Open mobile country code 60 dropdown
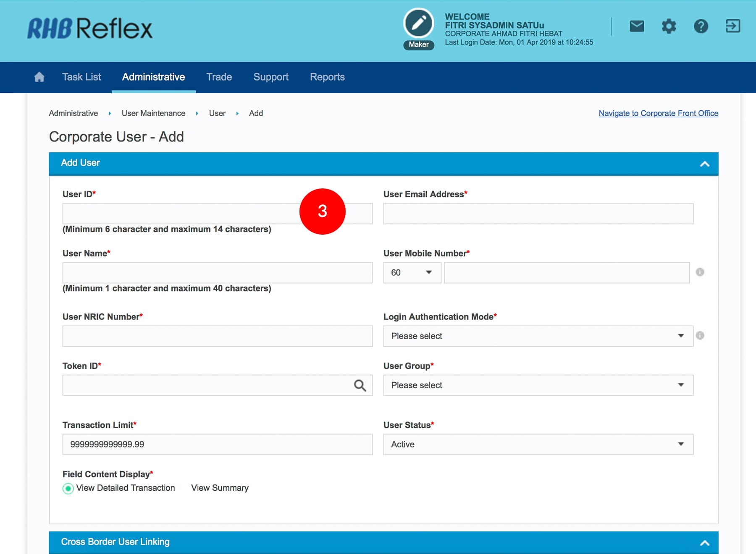756x554 pixels. point(412,272)
